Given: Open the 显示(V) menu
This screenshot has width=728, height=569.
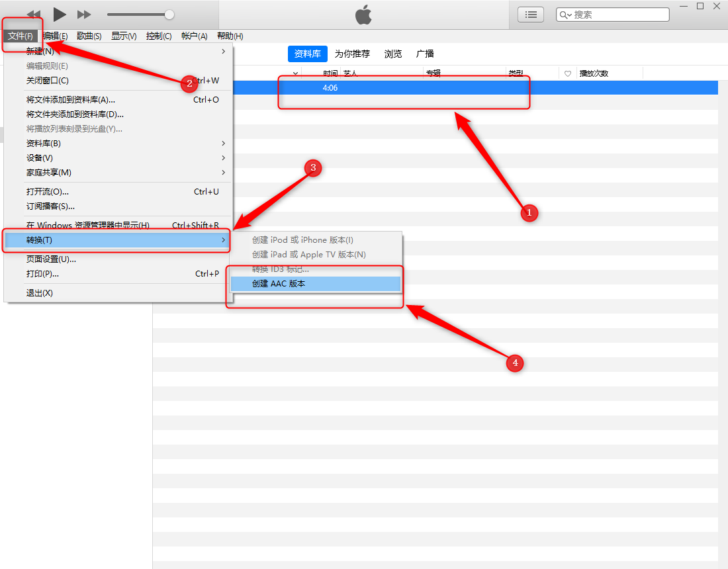Looking at the screenshot, I should coord(124,36).
